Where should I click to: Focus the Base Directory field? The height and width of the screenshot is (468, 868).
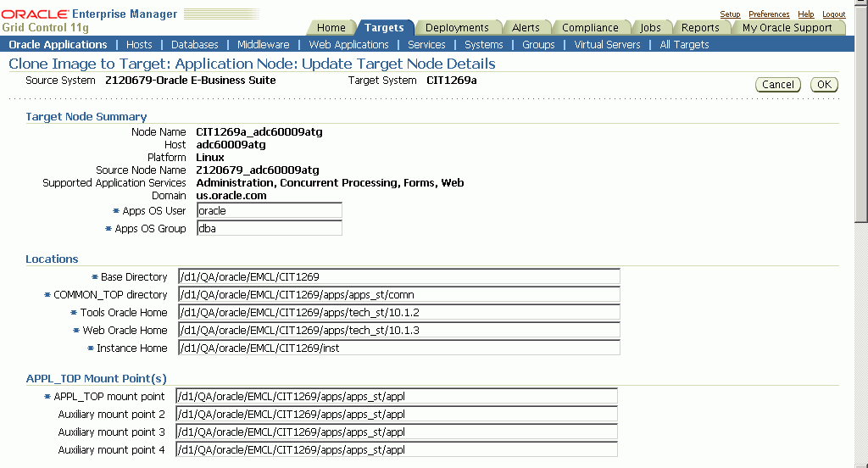[x=399, y=276]
